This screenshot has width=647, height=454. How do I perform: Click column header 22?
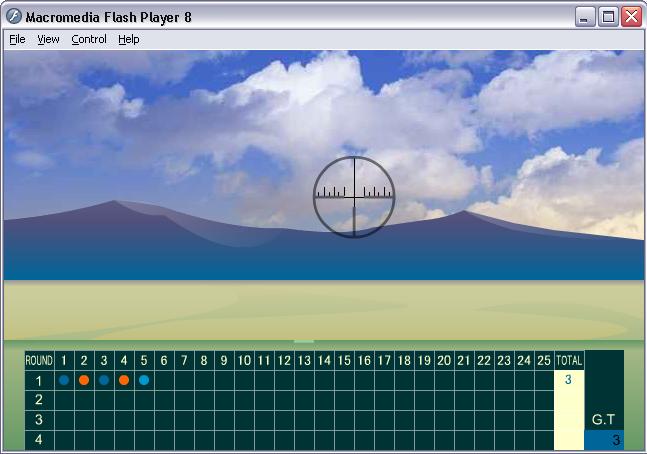[x=484, y=361]
